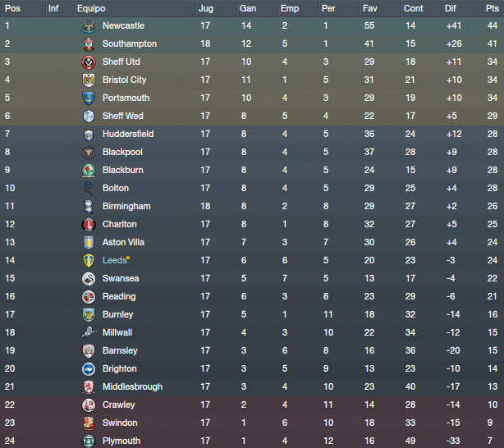Open the Sheff Utd crest icon
The image size is (504, 448).
tap(89, 62)
